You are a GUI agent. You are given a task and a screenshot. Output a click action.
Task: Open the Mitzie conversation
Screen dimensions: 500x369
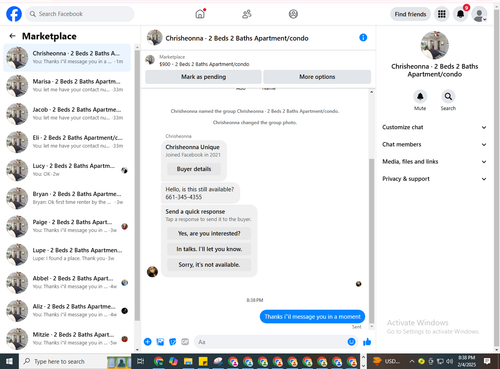(67, 339)
